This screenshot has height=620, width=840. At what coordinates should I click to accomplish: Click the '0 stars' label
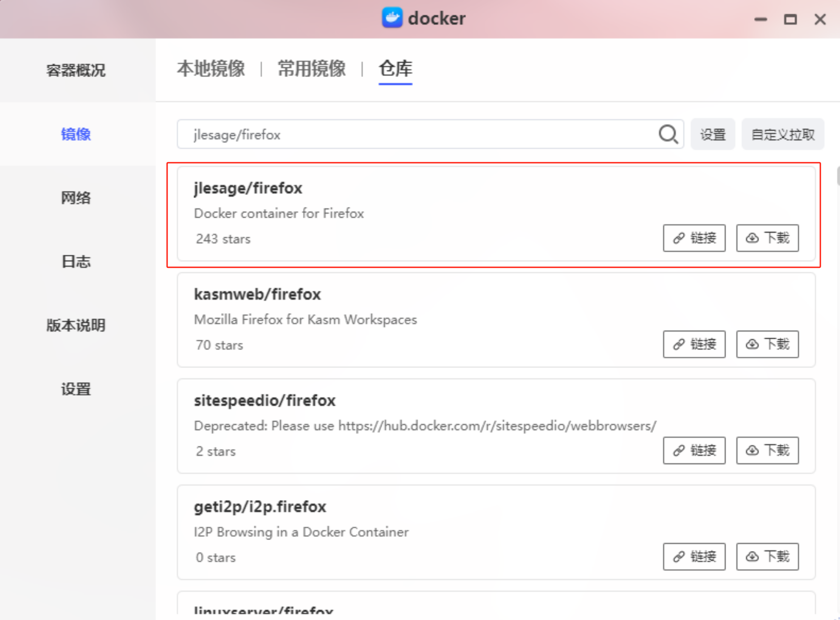tap(215, 557)
